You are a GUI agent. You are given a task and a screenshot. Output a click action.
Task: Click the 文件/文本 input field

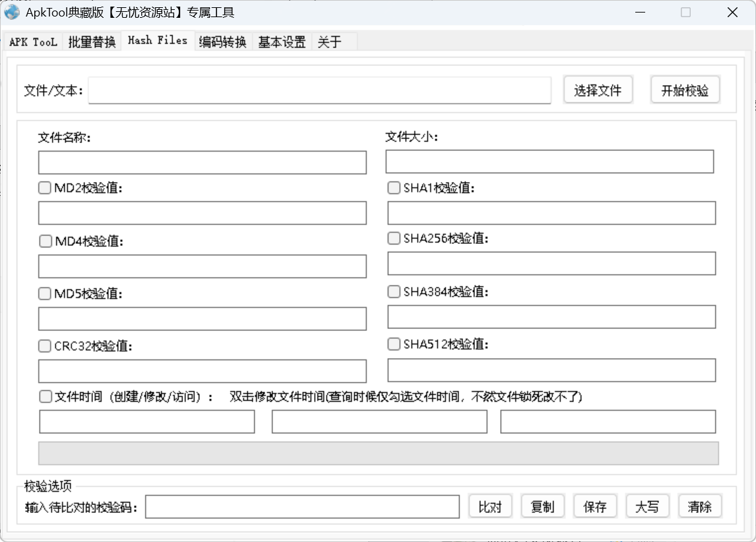pos(320,90)
